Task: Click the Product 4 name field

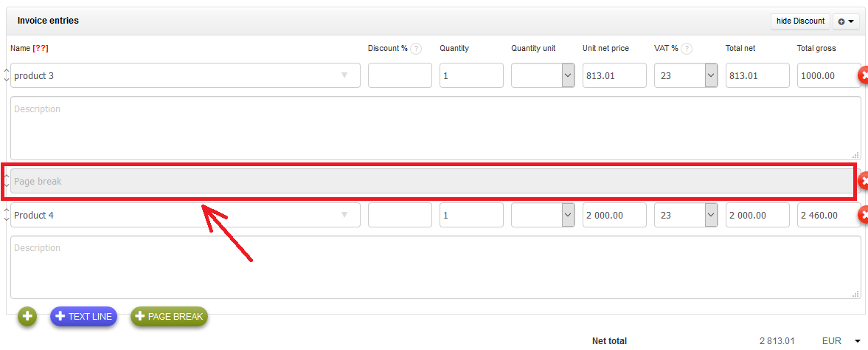Action: pos(185,215)
